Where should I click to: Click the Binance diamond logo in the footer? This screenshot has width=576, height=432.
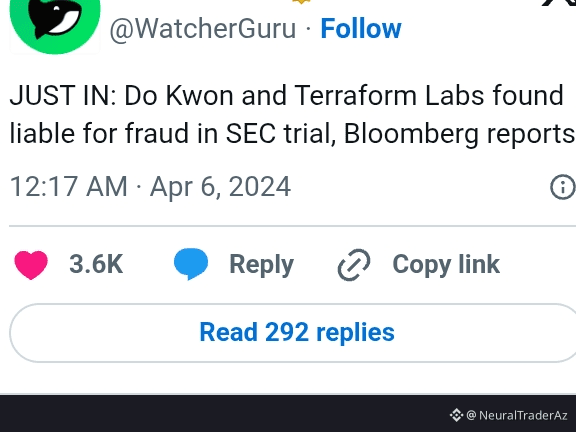click(457, 415)
